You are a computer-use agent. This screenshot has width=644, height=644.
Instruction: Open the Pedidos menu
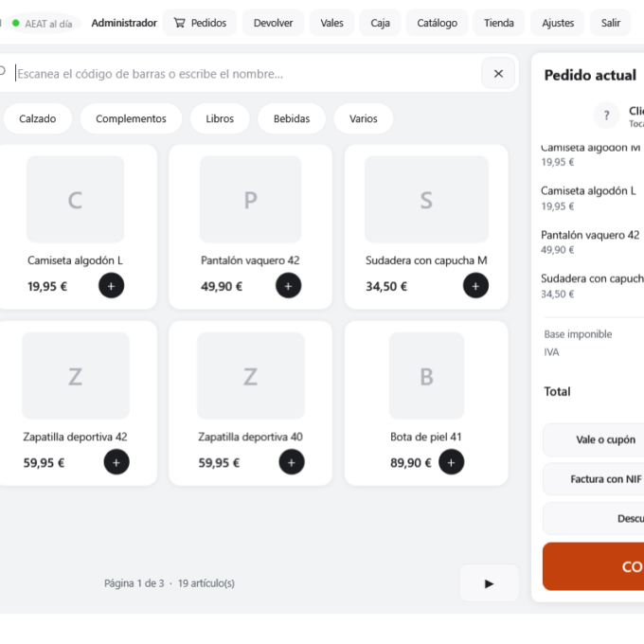coord(200,23)
